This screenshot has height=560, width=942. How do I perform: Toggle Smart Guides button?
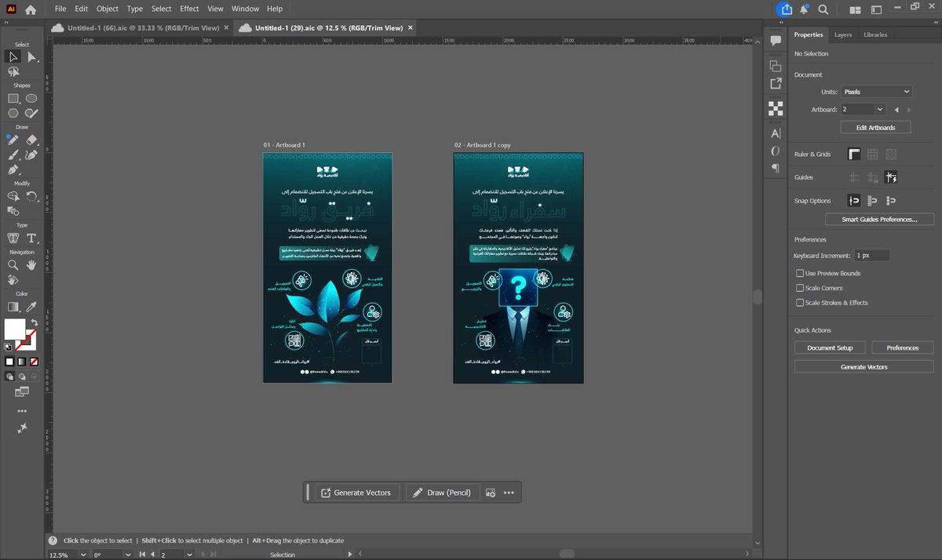coord(891,178)
